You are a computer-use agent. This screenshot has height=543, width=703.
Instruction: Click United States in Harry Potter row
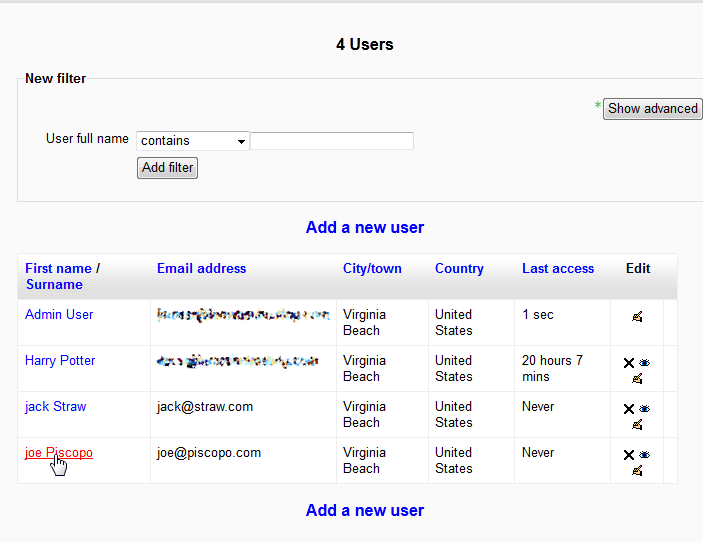tap(453, 369)
